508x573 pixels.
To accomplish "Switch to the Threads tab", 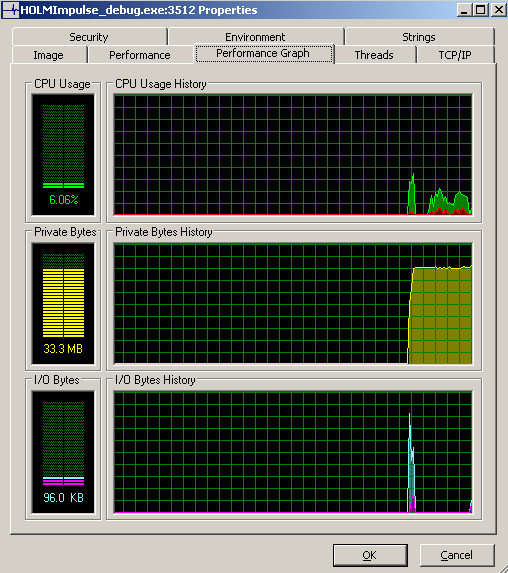I will coord(374,55).
